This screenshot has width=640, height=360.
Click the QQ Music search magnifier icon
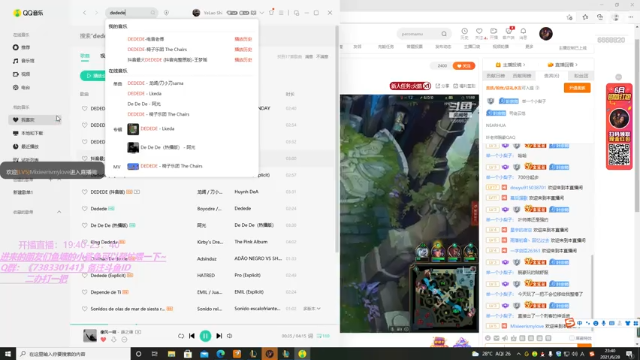pyautogui.click(x=153, y=13)
